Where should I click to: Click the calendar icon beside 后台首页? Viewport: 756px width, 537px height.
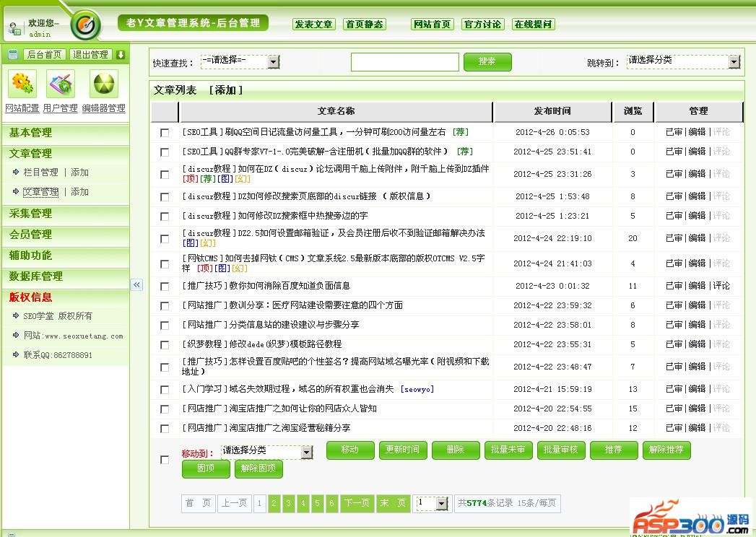click(x=13, y=54)
